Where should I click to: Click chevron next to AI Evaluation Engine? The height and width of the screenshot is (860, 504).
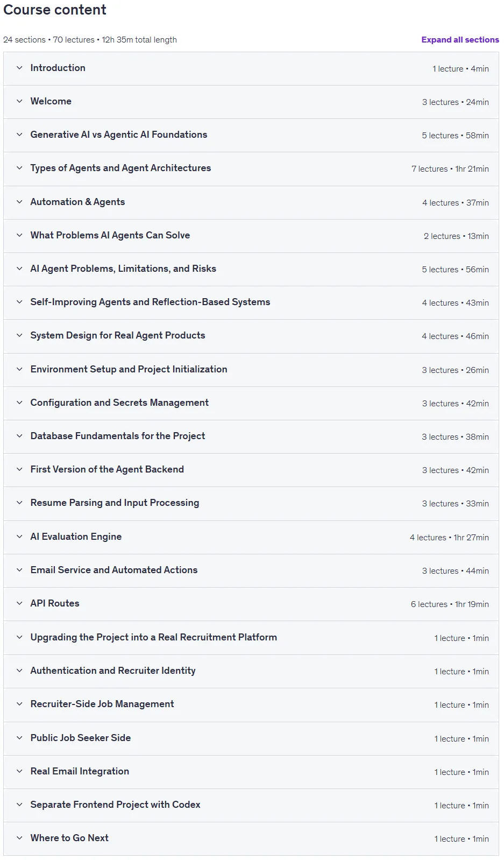point(19,537)
